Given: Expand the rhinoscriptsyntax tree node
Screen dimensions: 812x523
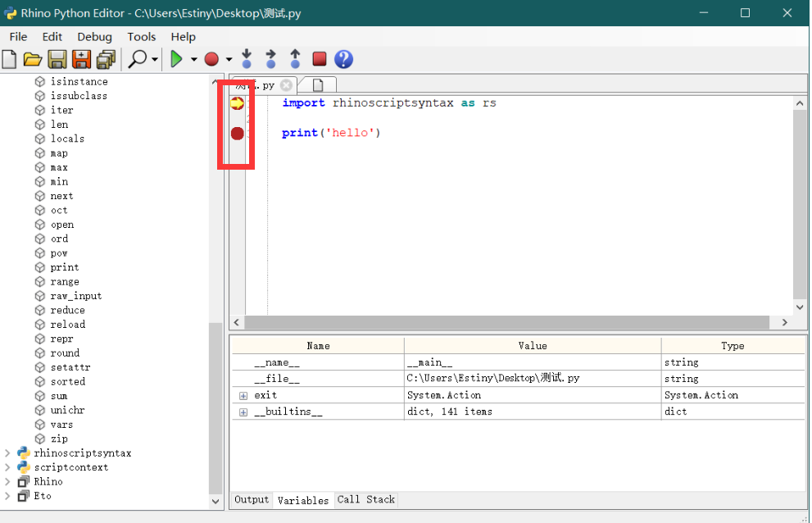Looking at the screenshot, I should click(7, 453).
